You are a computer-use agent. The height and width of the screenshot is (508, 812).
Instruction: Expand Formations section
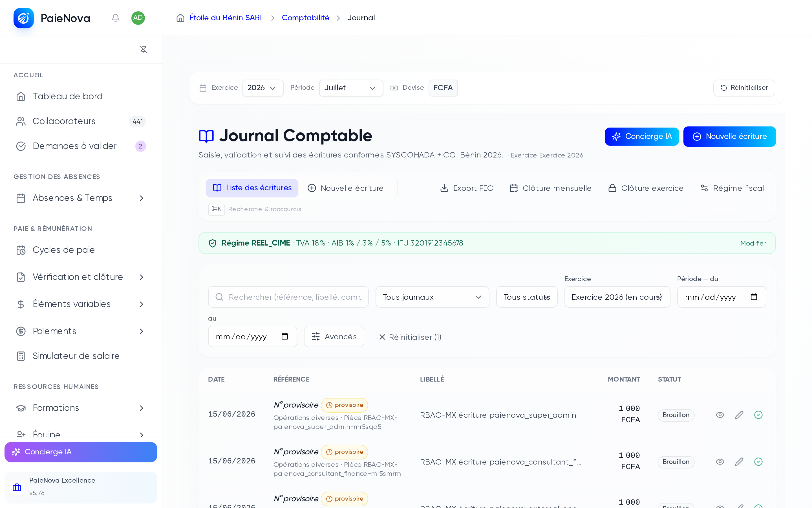coord(81,408)
